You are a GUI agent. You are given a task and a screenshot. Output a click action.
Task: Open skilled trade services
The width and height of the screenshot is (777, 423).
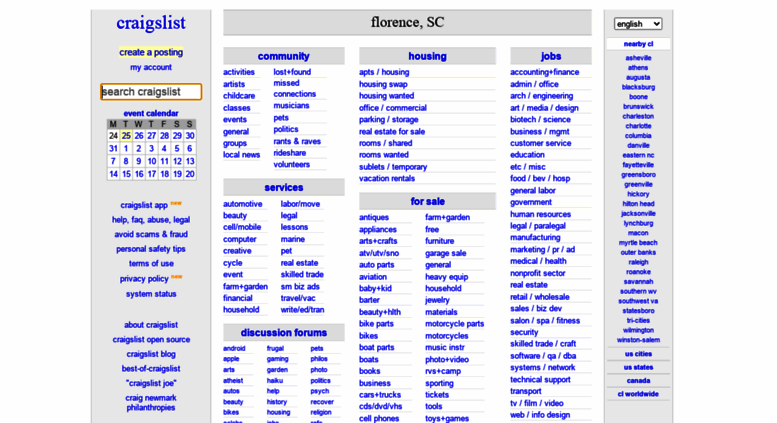[302, 274]
